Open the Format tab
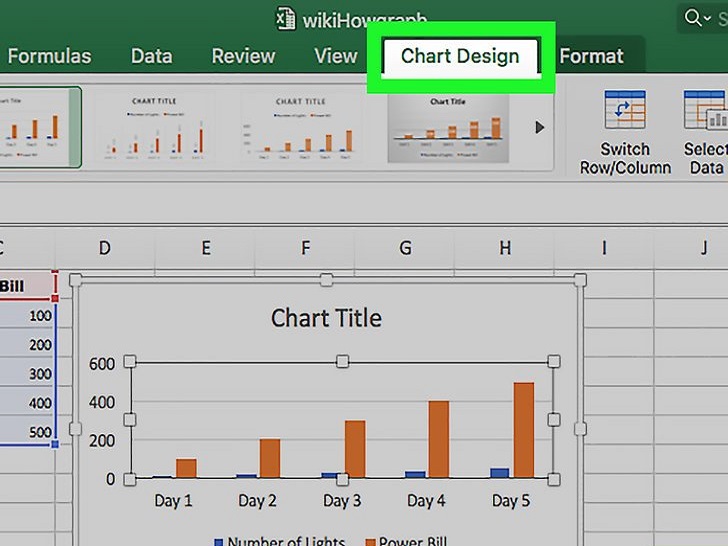Image resolution: width=728 pixels, height=546 pixels. click(591, 56)
